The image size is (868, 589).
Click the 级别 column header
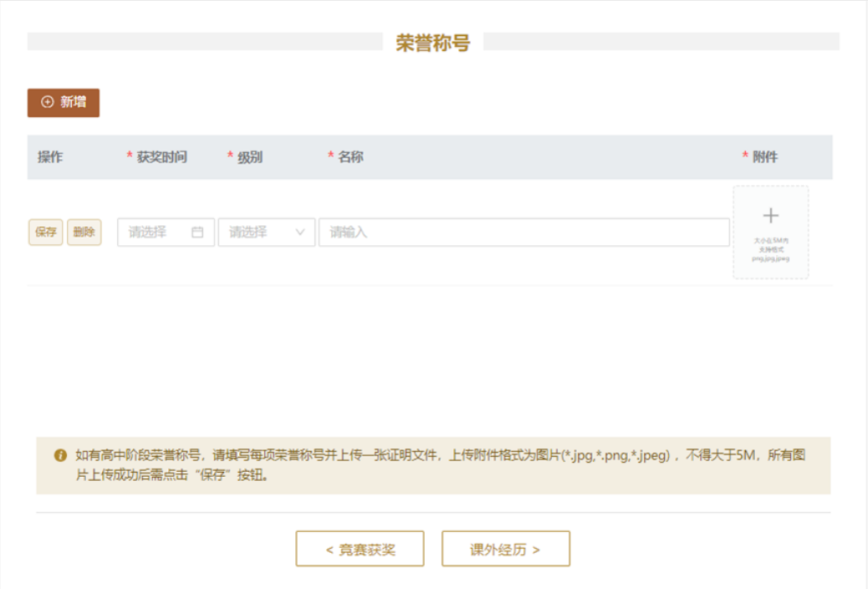(x=249, y=157)
